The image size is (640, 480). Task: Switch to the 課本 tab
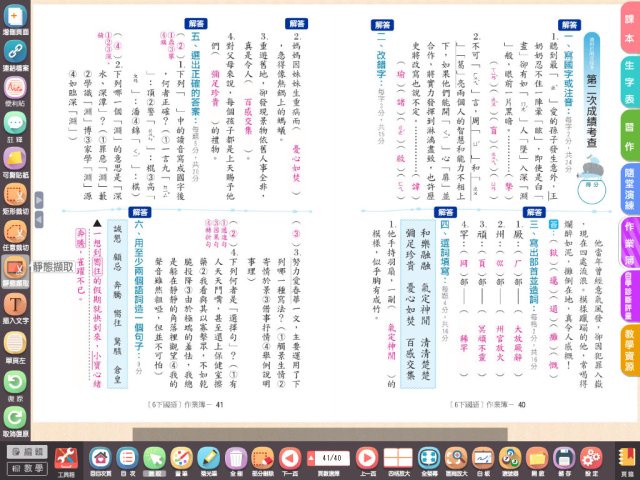pos(627,36)
